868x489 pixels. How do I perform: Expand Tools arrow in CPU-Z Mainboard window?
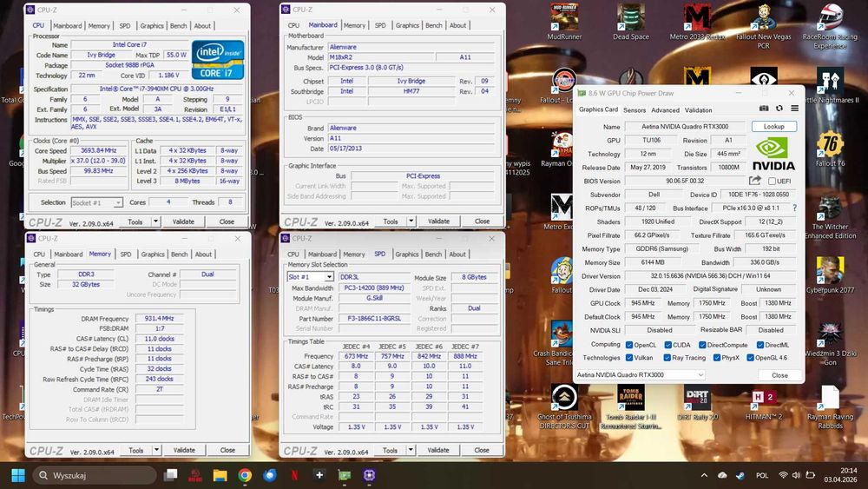click(x=411, y=221)
